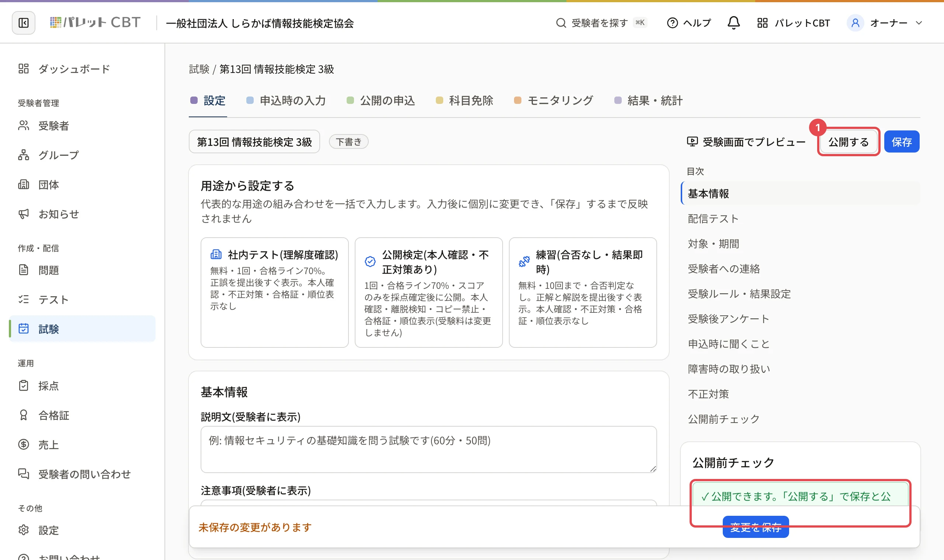Image resolution: width=944 pixels, height=560 pixels.
Task: Click the blue 保存 button
Action: click(x=902, y=142)
